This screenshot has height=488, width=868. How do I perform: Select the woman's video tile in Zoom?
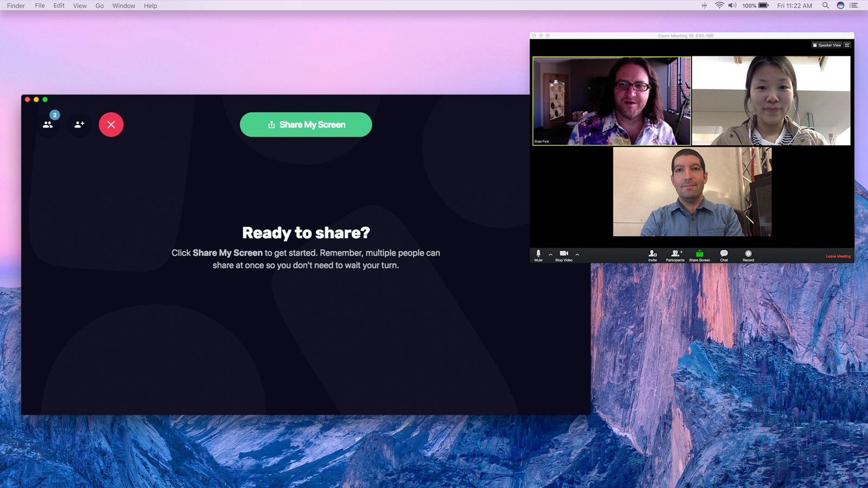(x=771, y=101)
